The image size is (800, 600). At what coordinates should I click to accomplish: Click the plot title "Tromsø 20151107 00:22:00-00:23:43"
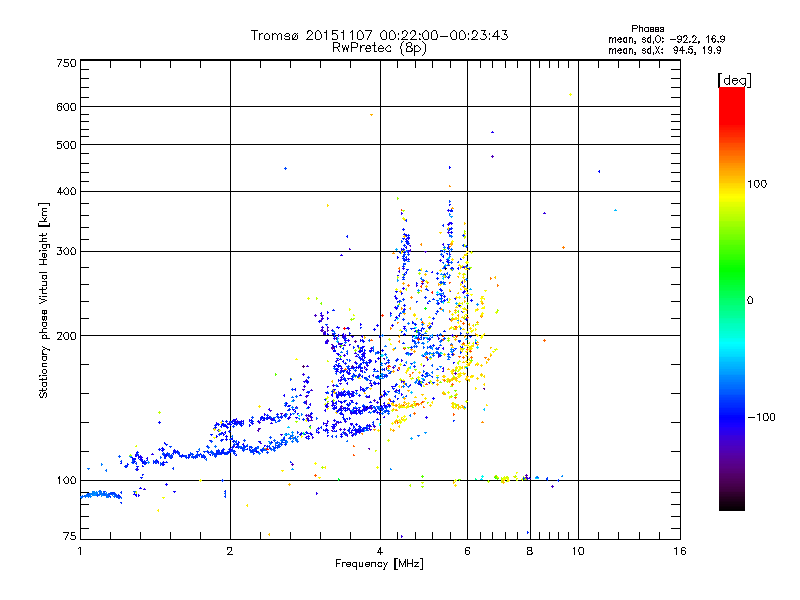coord(379,35)
